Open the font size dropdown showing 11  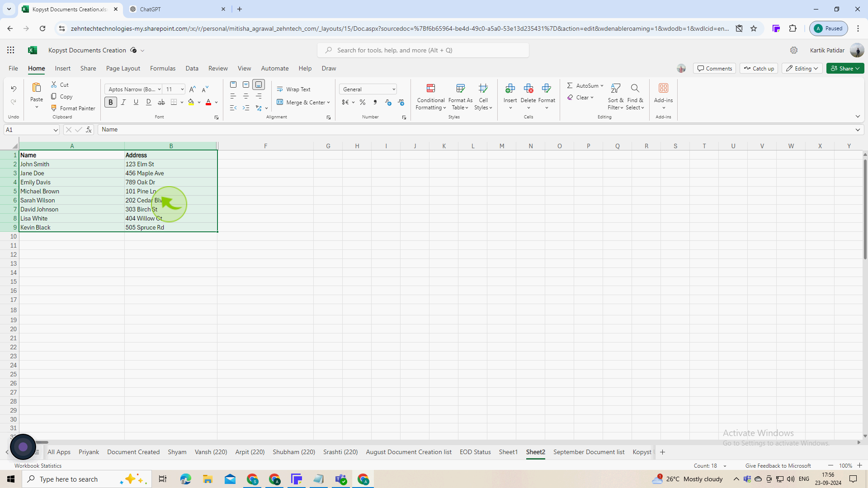175,89
